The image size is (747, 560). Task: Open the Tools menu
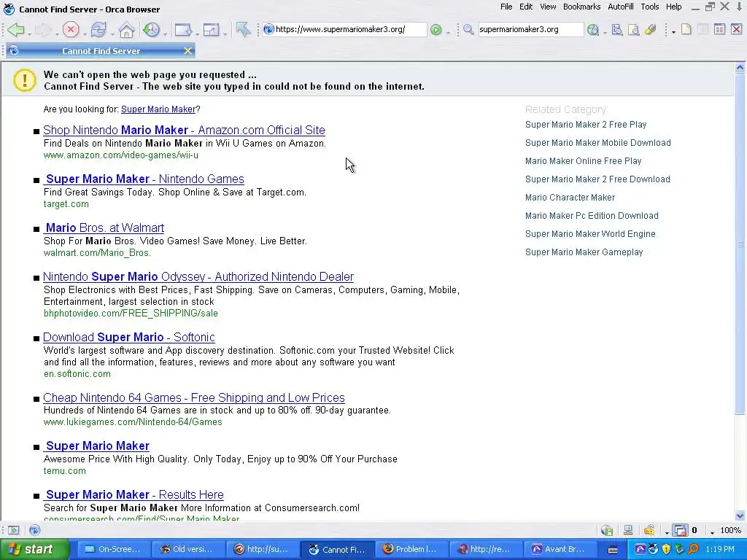coord(650,7)
